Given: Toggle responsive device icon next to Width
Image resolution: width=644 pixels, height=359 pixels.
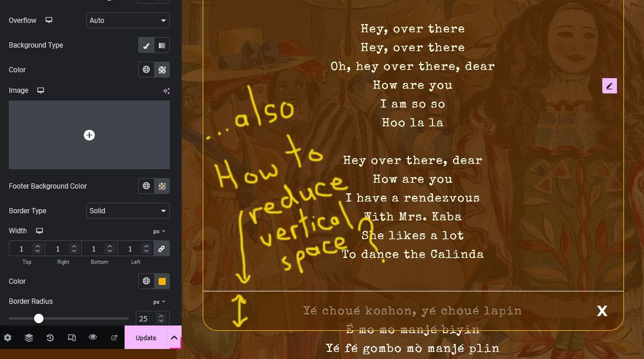Looking at the screenshot, I should tap(39, 231).
